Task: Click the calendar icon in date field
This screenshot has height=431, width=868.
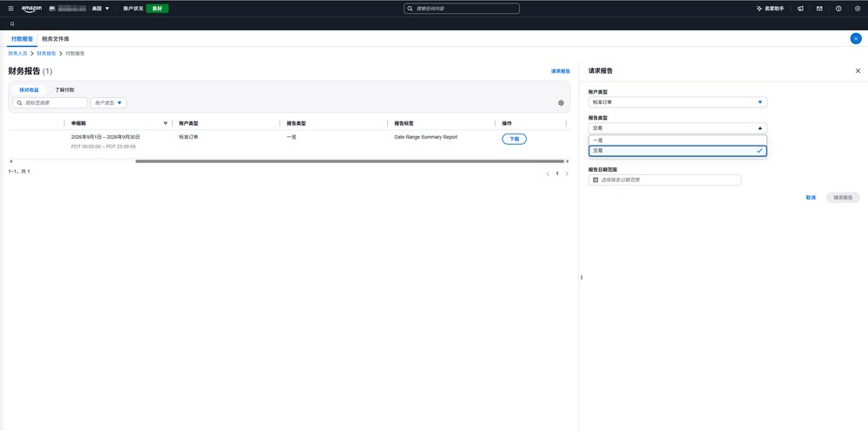Action: coord(595,180)
